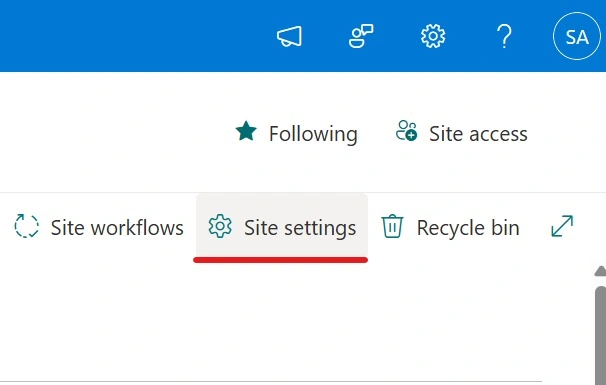The height and width of the screenshot is (385, 606).
Task: Open the megaphone announcements icon
Action: click(x=289, y=36)
